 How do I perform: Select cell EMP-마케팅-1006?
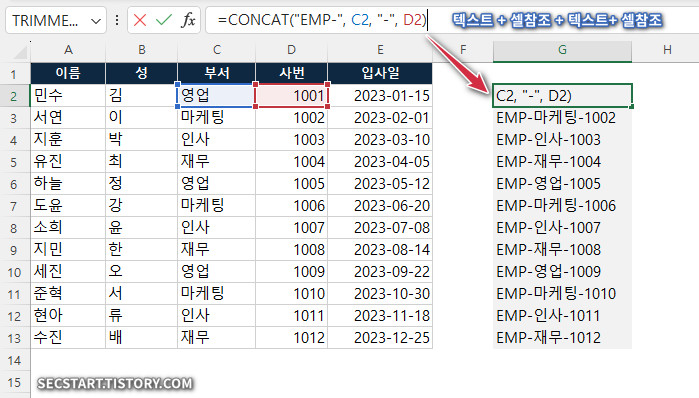(562, 205)
